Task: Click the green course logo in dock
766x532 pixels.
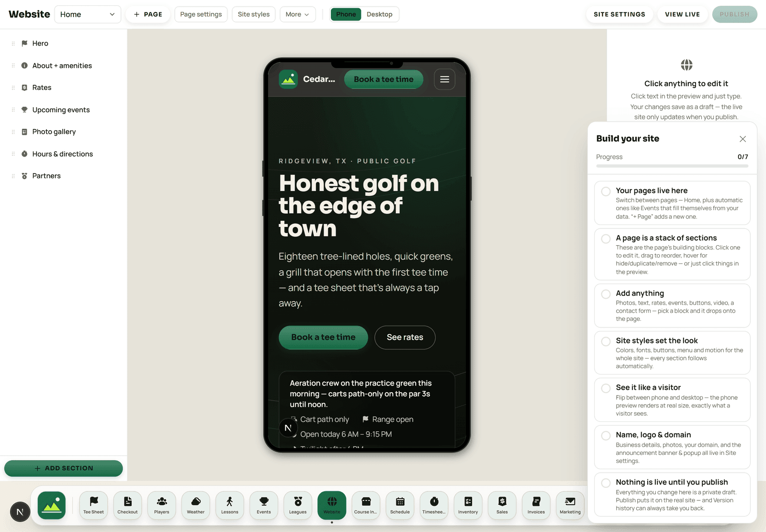Action: pyautogui.click(x=52, y=505)
